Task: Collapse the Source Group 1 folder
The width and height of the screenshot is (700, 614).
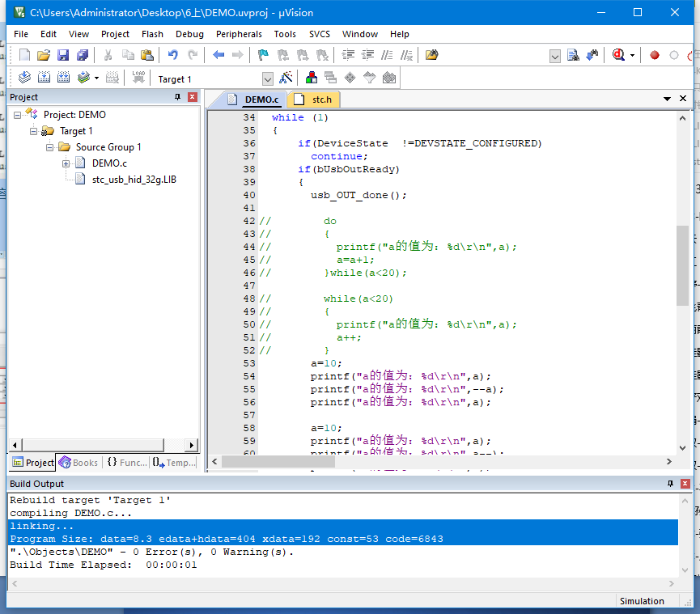Action: click(x=50, y=147)
